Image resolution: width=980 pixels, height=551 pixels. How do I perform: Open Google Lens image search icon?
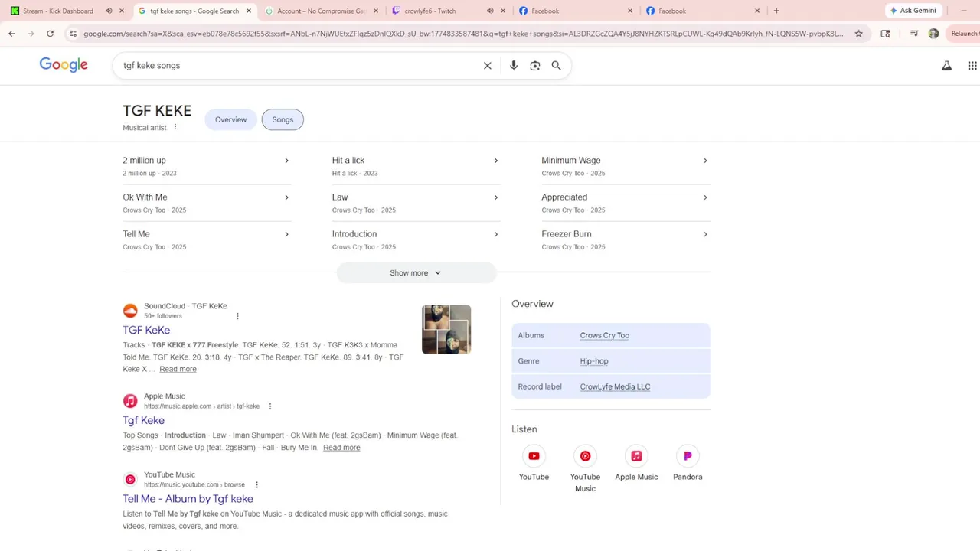[x=535, y=66]
